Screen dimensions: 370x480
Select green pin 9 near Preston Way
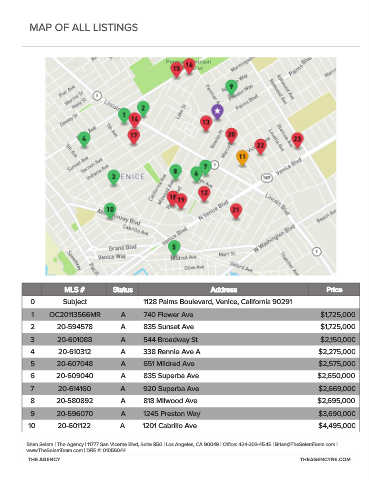(x=231, y=87)
